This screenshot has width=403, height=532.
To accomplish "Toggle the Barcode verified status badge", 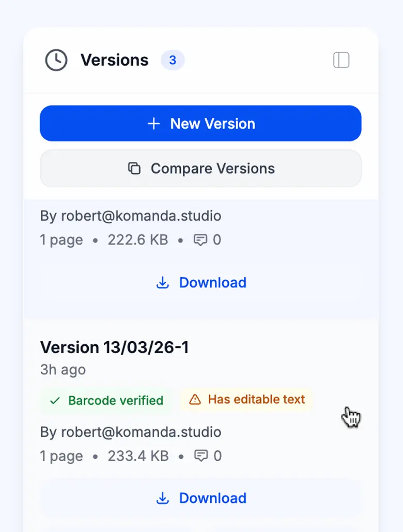I will pyautogui.click(x=105, y=400).
